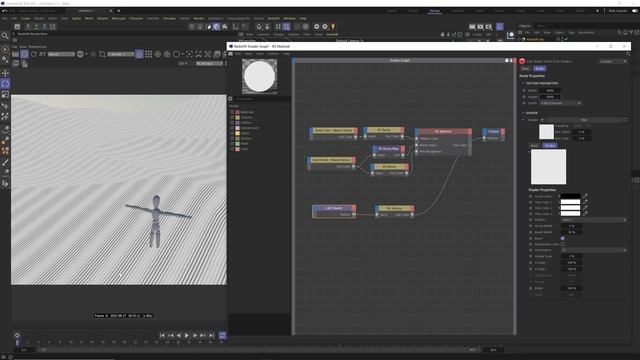This screenshot has height=360, width=640.
Task: Open the shader graph Edit menu
Action: [238, 53]
